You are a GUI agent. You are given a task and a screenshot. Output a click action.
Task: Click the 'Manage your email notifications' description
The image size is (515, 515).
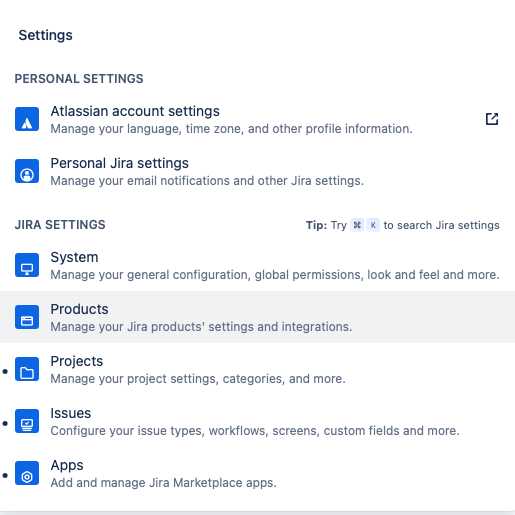click(207, 181)
